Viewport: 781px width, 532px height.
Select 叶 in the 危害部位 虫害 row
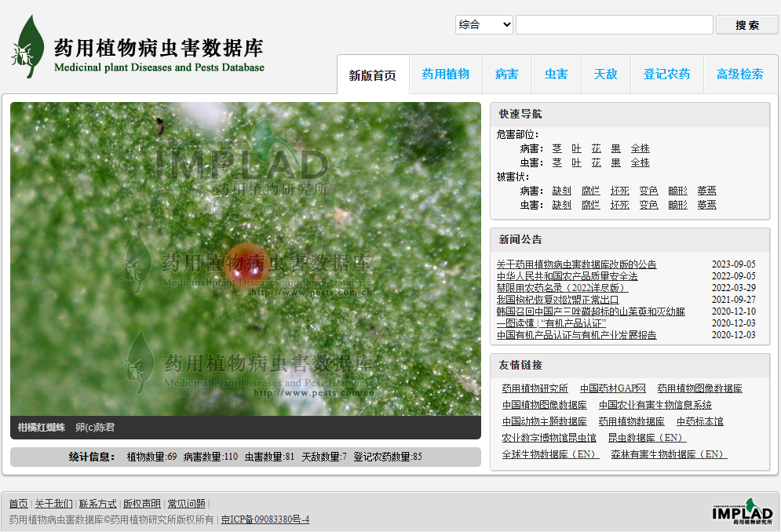(576, 162)
